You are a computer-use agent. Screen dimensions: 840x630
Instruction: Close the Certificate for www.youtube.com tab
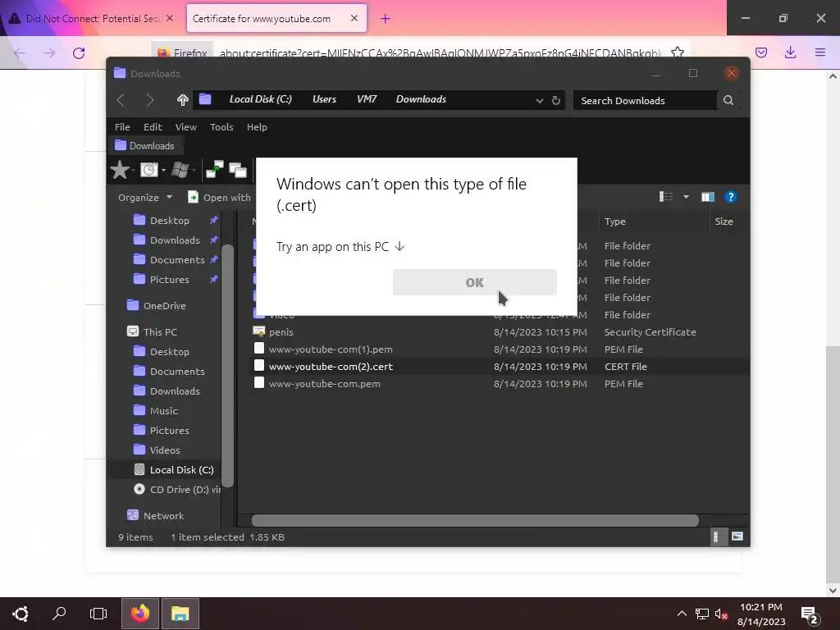click(354, 18)
